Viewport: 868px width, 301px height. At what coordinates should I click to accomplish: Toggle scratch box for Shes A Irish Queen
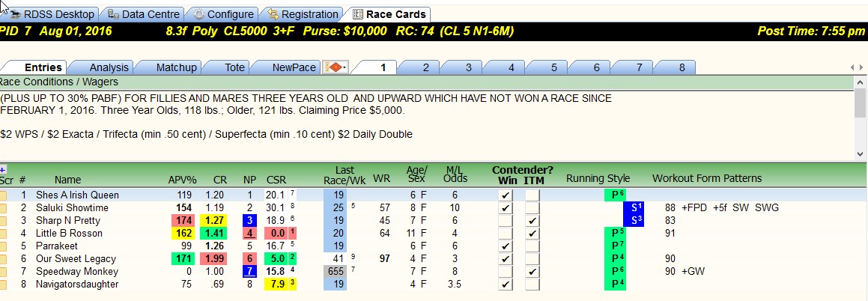coord(3,195)
